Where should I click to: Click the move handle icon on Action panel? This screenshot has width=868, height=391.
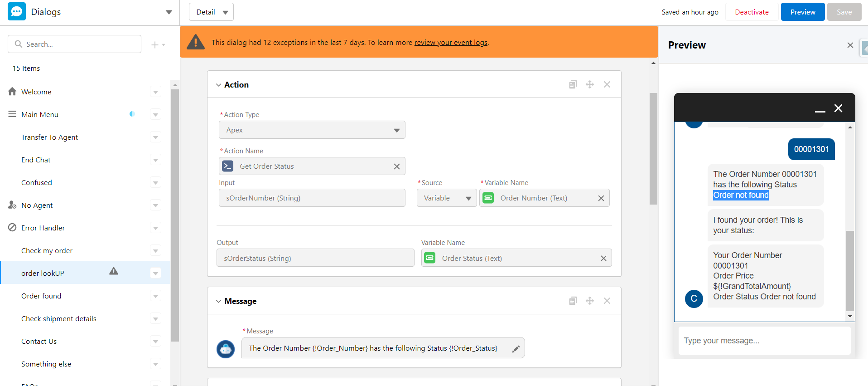coord(589,84)
